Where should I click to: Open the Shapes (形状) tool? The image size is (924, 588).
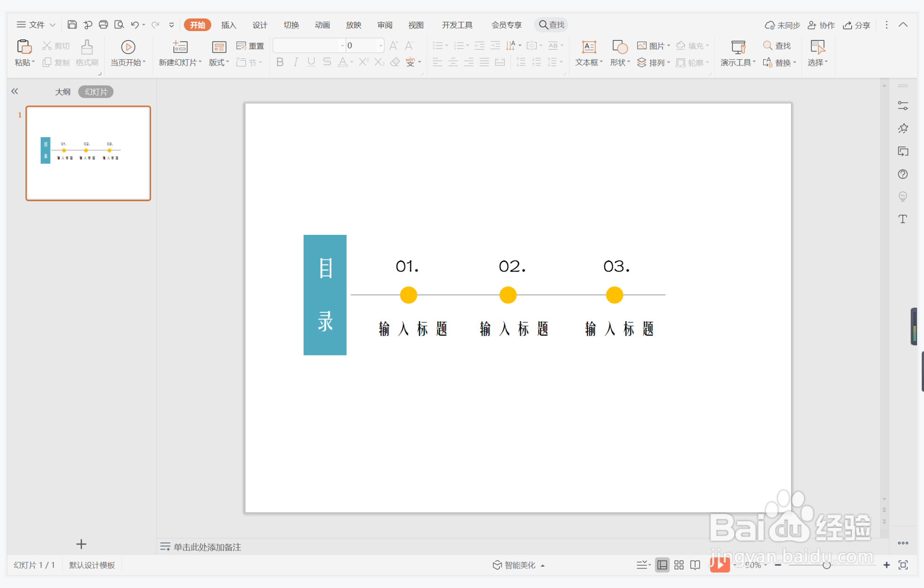(x=620, y=47)
